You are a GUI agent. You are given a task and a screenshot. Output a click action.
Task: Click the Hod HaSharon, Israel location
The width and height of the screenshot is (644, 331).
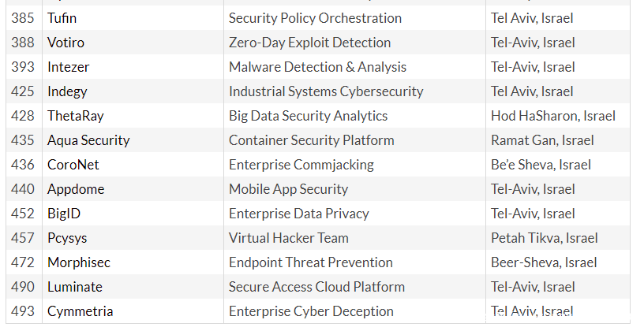click(552, 116)
